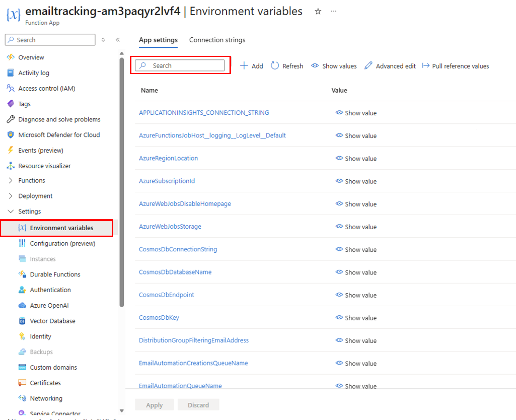
Task: Click the app settings Search box
Action: pos(180,65)
